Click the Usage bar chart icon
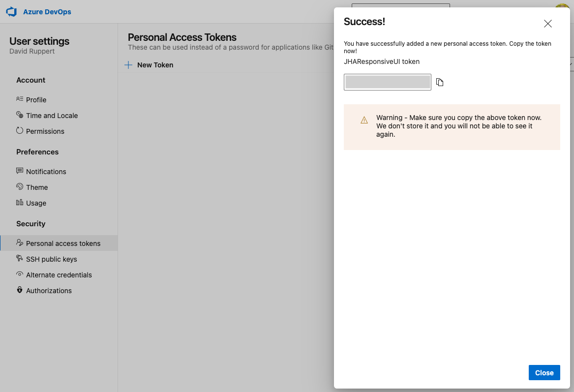 coord(20,203)
